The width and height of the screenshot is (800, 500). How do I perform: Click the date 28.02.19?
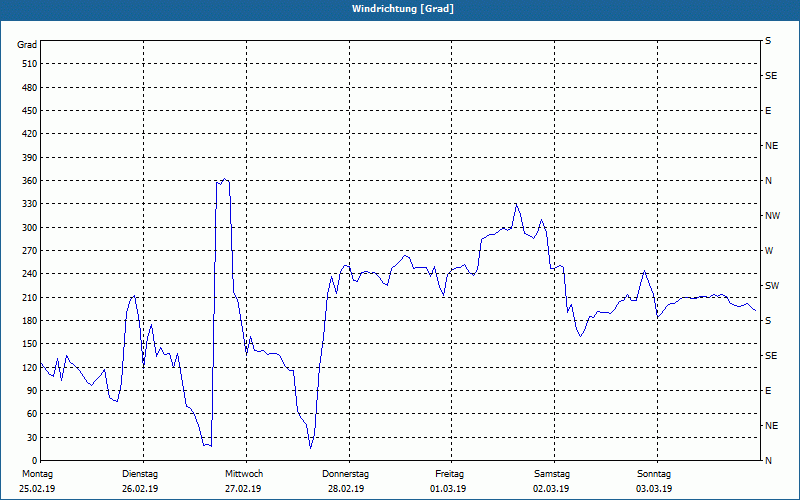coord(346,489)
